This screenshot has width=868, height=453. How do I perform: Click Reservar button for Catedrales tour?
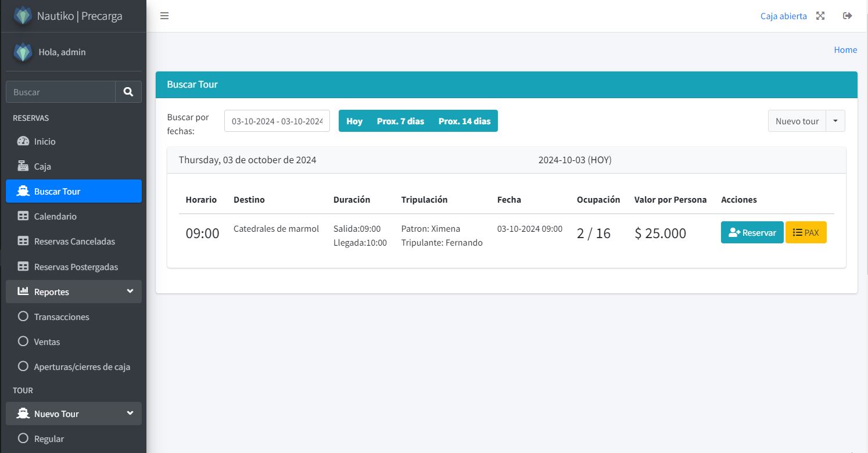(x=752, y=232)
